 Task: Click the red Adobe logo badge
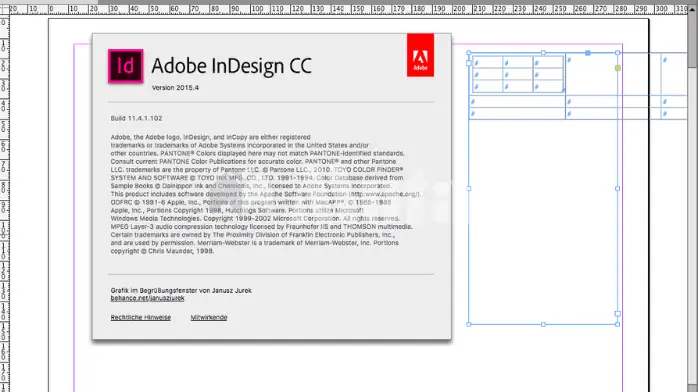(420, 55)
